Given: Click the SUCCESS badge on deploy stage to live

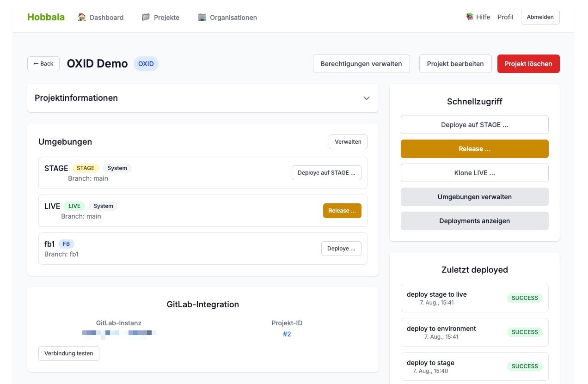Looking at the screenshot, I should coord(524,298).
